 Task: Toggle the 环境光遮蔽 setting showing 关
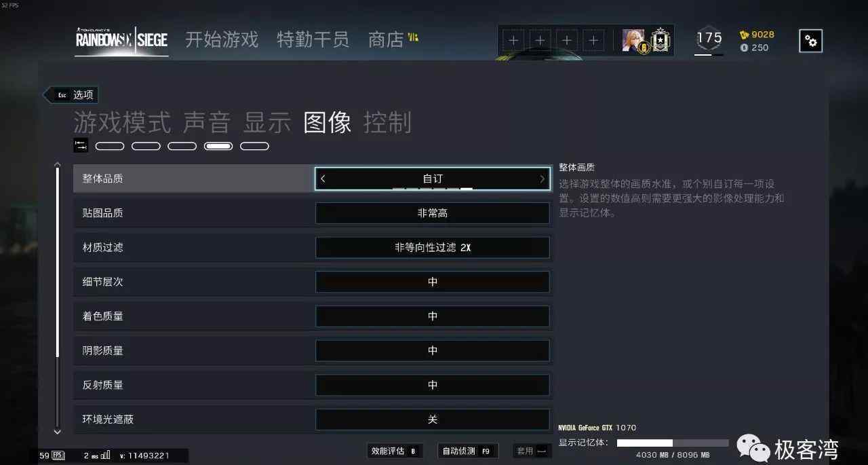433,420
